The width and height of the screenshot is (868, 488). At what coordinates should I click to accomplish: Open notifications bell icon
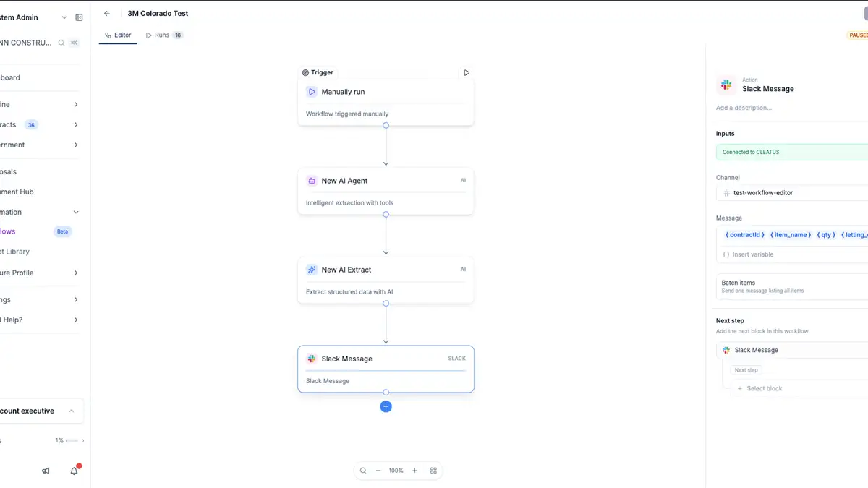click(x=74, y=471)
